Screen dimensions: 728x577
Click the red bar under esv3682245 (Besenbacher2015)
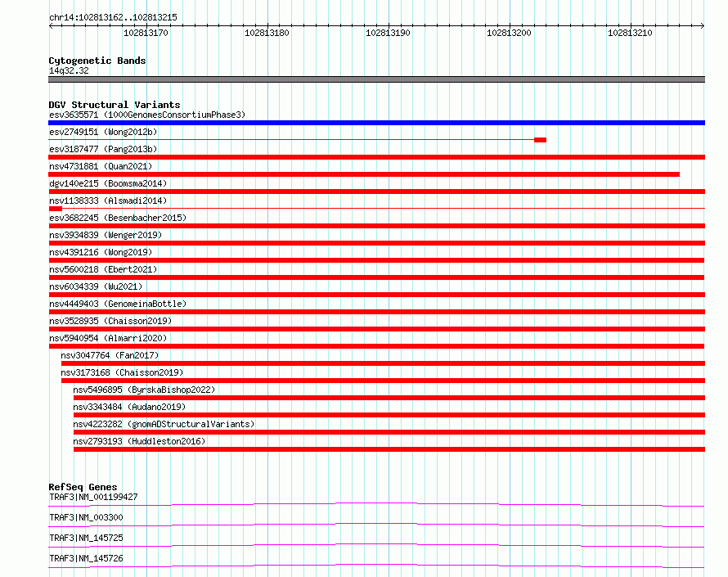[x=376, y=226]
